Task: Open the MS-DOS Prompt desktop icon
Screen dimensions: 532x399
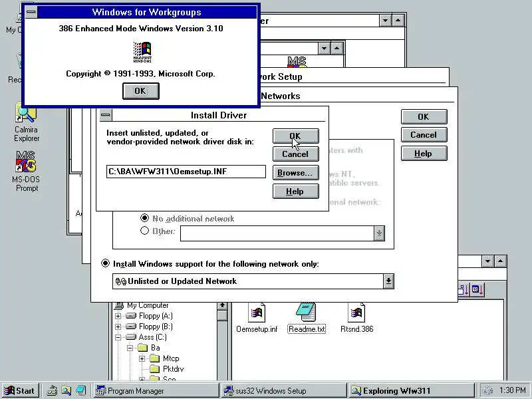Action: [26, 162]
